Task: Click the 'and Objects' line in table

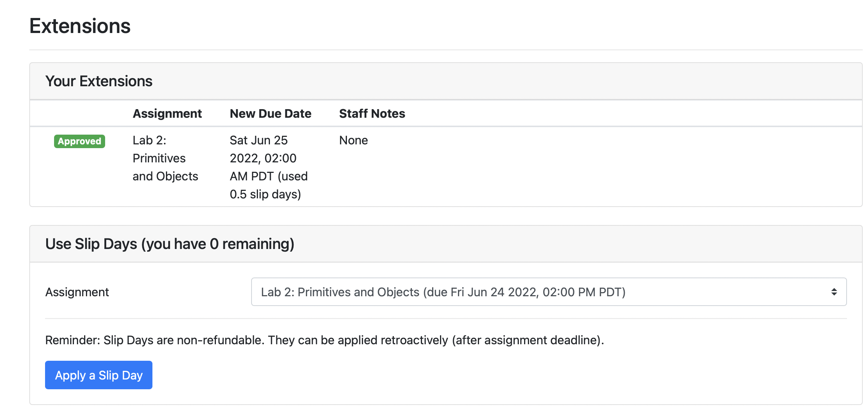Action: [165, 176]
